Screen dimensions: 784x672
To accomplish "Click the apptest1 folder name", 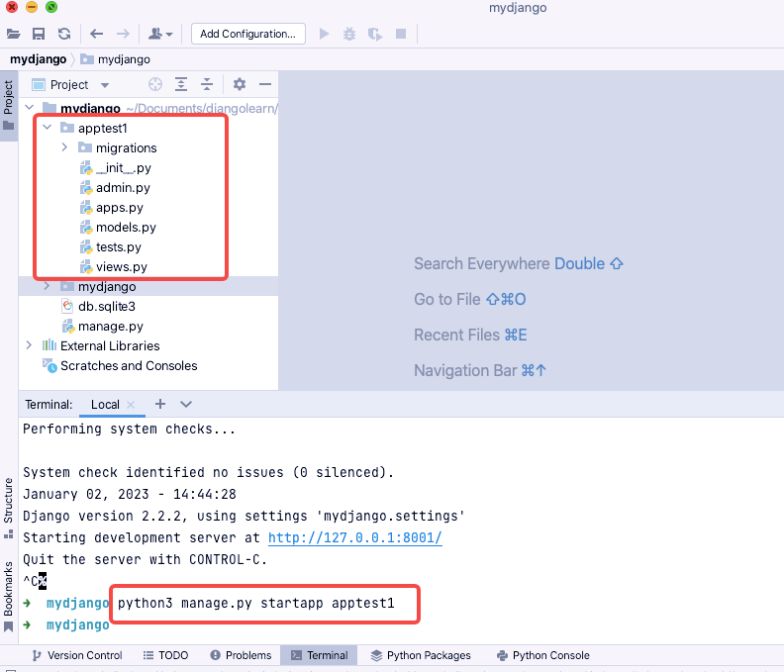I will [x=103, y=129].
